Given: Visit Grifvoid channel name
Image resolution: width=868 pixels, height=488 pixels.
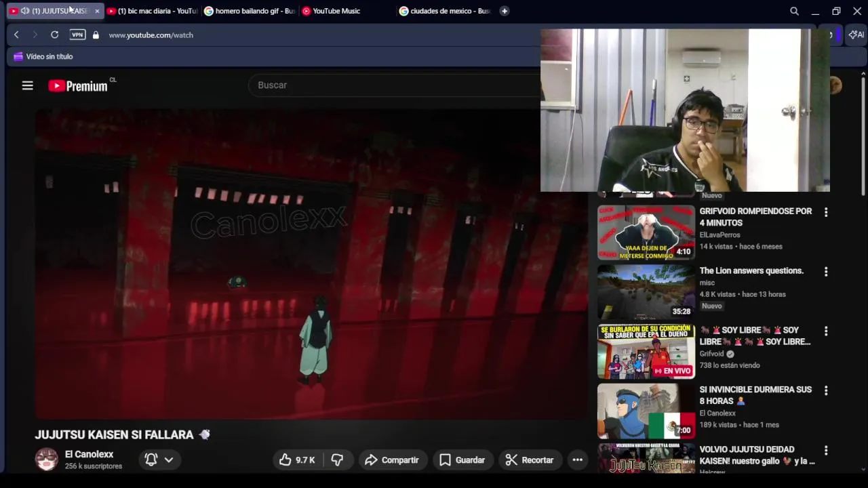Looking at the screenshot, I should [711, 354].
